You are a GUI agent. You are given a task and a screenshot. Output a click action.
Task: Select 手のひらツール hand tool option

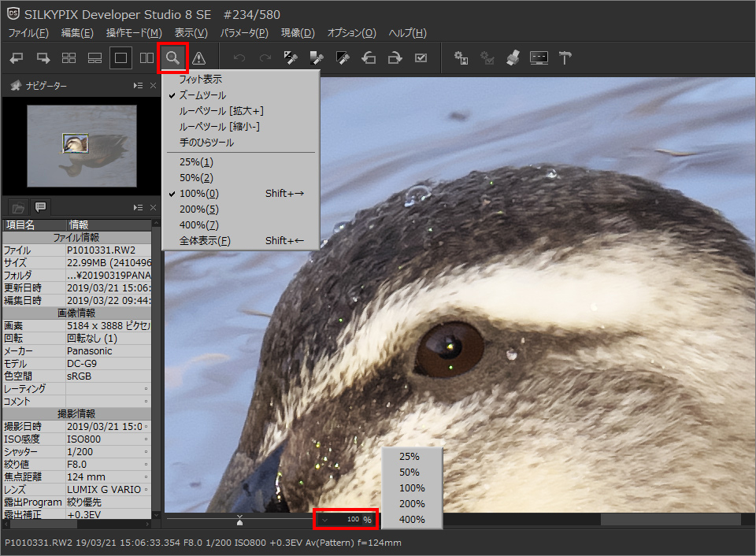(x=206, y=143)
